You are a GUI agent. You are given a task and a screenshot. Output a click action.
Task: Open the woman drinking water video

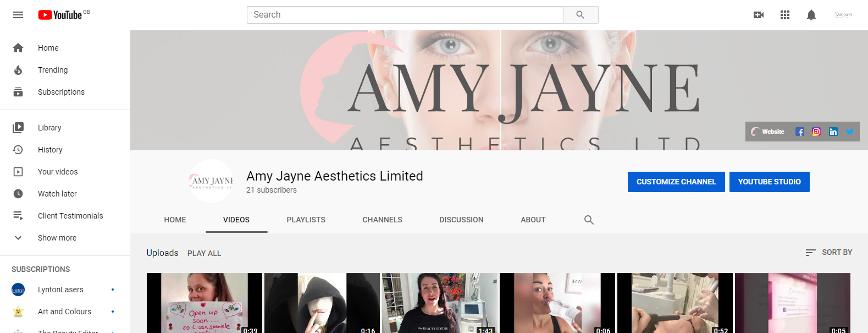point(557,303)
